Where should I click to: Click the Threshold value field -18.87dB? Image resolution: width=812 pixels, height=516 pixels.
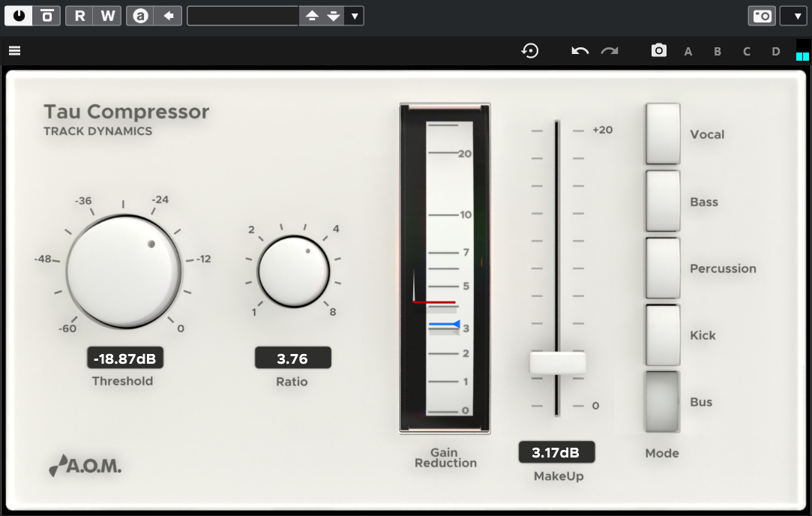pos(124,358)
